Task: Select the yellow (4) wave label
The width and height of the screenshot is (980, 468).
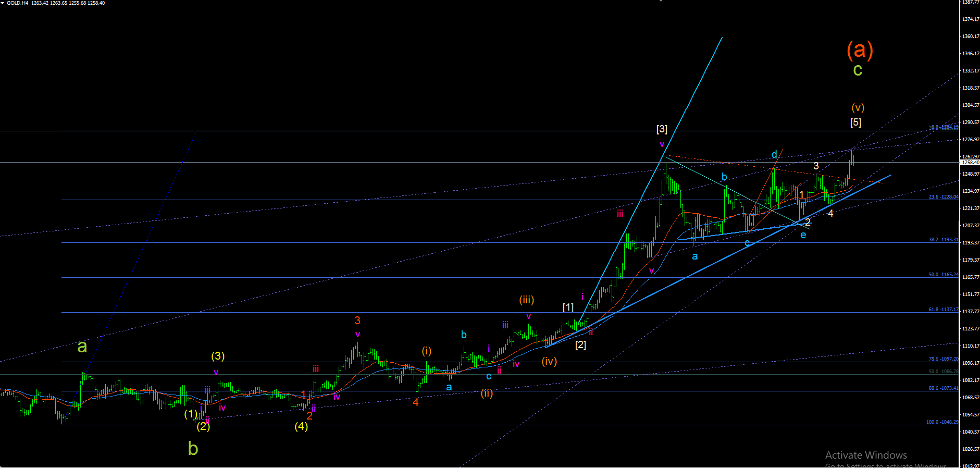Action: point(301,426)
